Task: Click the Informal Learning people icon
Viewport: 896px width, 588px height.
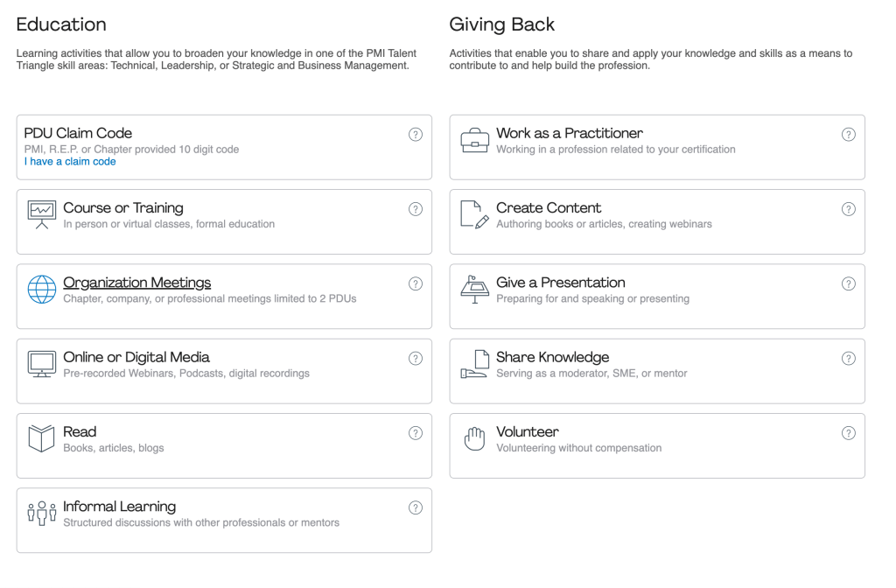Action: (41, 513)
